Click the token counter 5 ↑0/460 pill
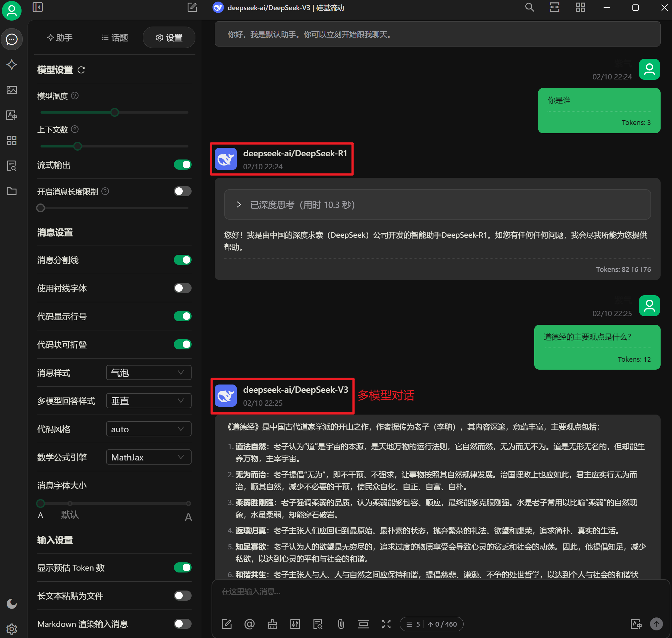 click(431, 624)
